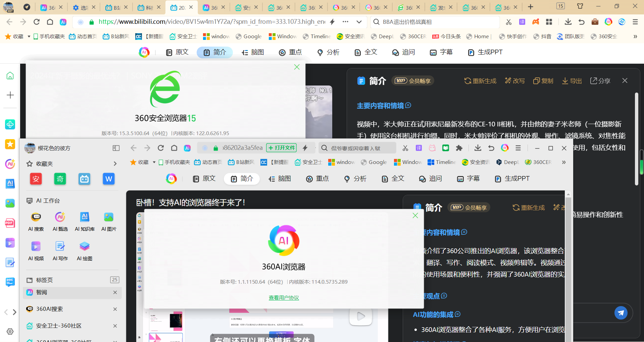The height and width of the screenshot is (342, 644).
Task: Click plus icon in outer left sidebar
Action: coord(10,95)
